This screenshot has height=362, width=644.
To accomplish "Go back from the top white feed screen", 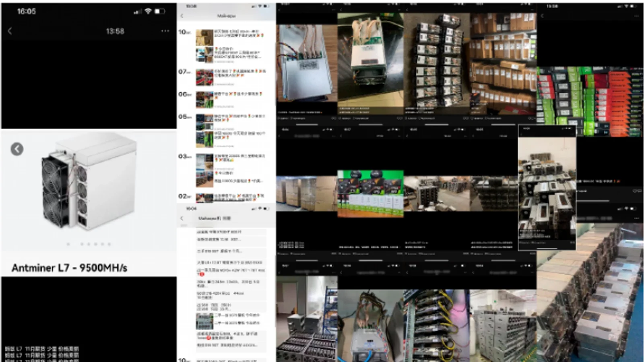I will click(182, 16).
